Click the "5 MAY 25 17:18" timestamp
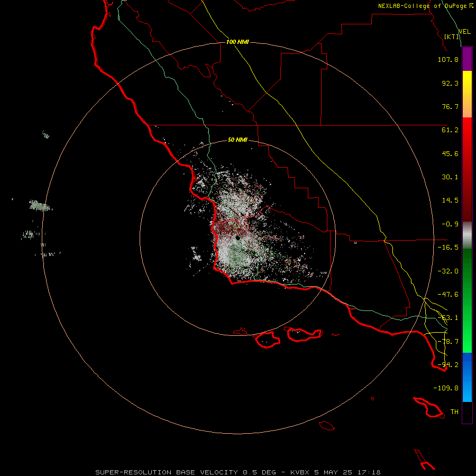Viewport: 476px width, 476px height. click(x=347, y=472)
